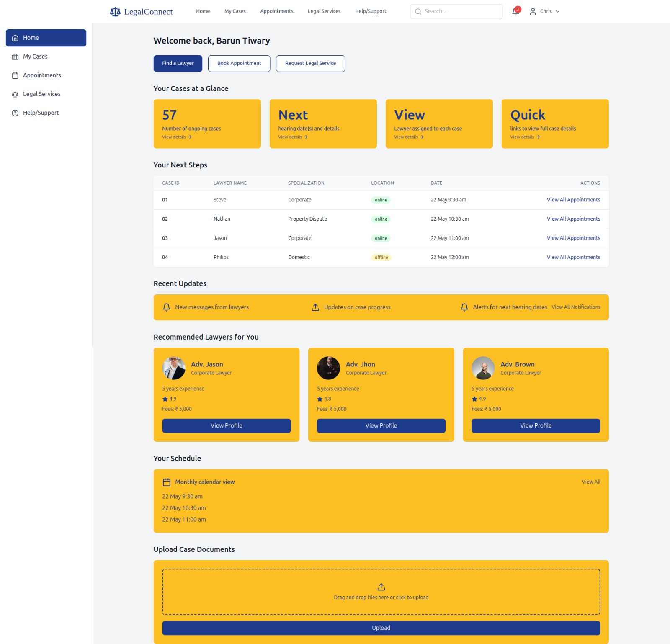Image resolution: width=670 pixels, height=644 pixels.
Task: Focus the Search input field
Action: pos(456,12)
